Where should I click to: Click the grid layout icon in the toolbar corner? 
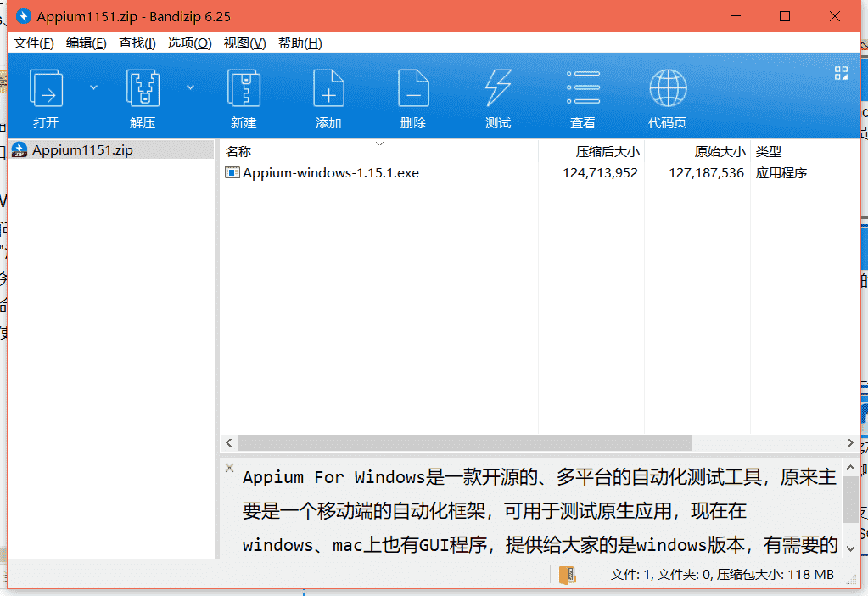point(841,73)
